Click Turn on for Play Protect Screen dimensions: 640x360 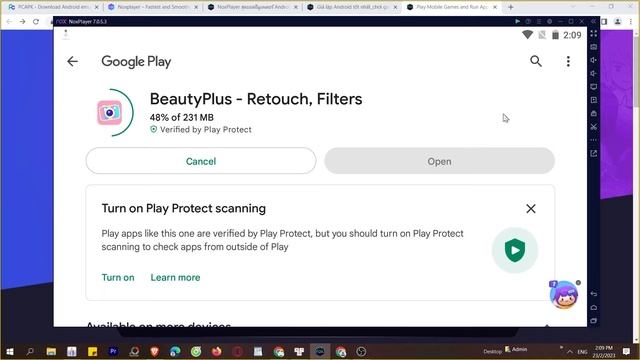coord(118,278)
